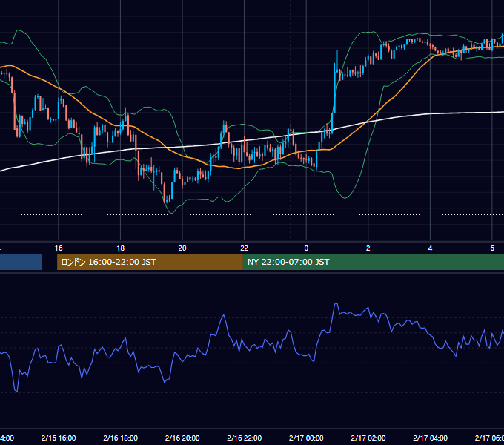Click the upper time-axis label 18

pyautogui.click(x=121, y=248)
